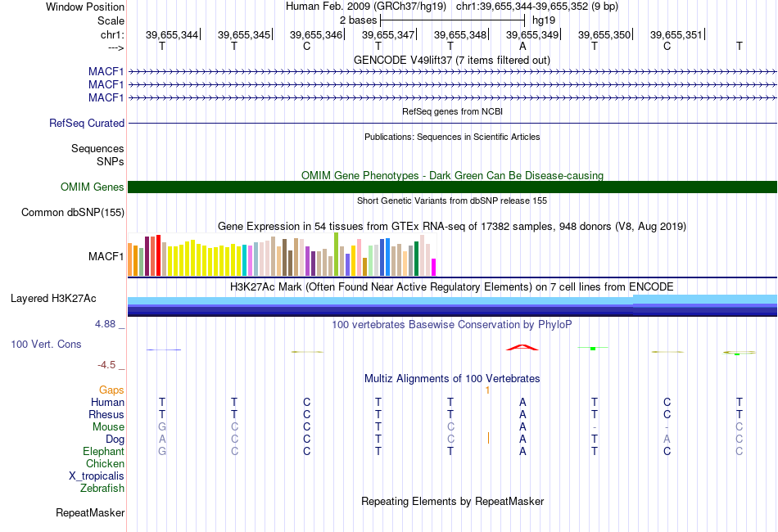Open Common dbSNP(155) track label

(73, 212)
